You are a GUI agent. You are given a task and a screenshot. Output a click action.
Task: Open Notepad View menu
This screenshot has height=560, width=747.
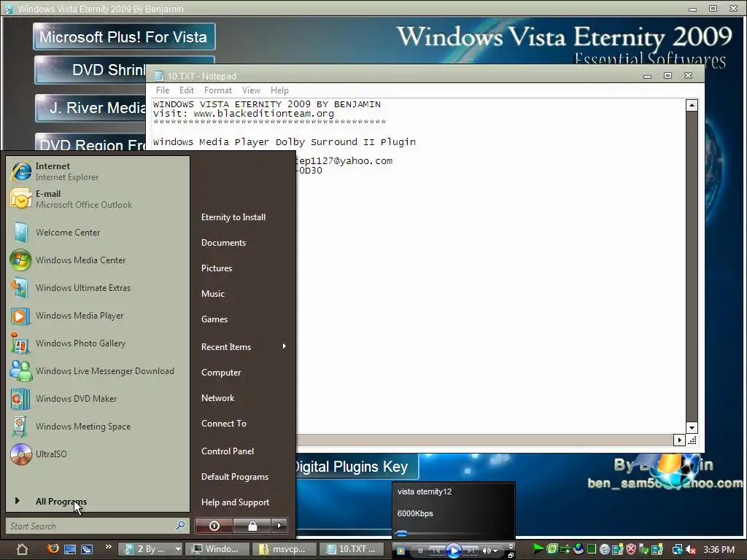(251, 90)
